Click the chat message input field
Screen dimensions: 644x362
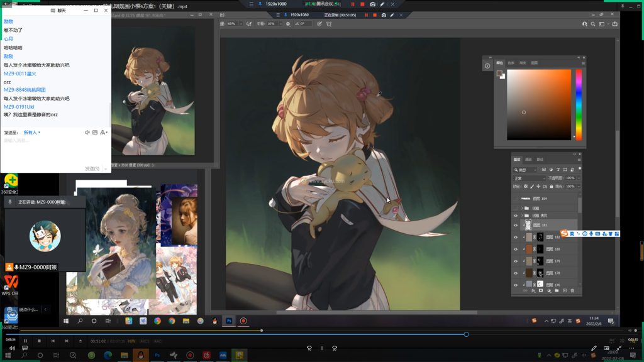(x=50, y=148)
